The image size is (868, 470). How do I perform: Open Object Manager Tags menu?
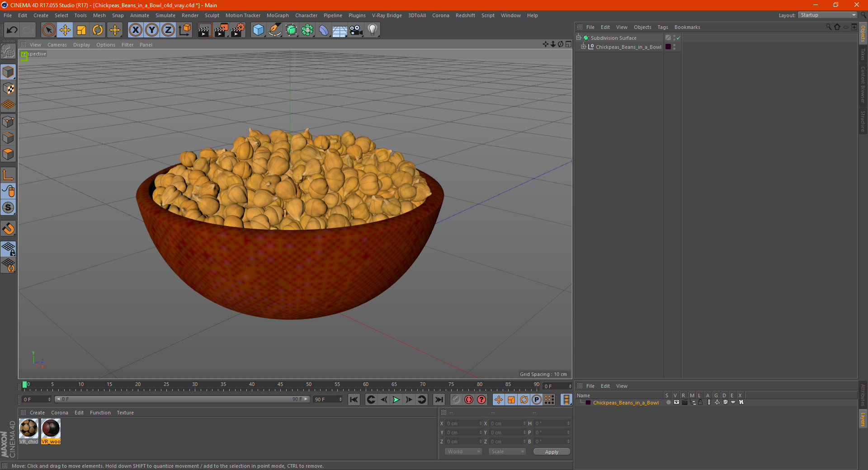coord(663,27)
